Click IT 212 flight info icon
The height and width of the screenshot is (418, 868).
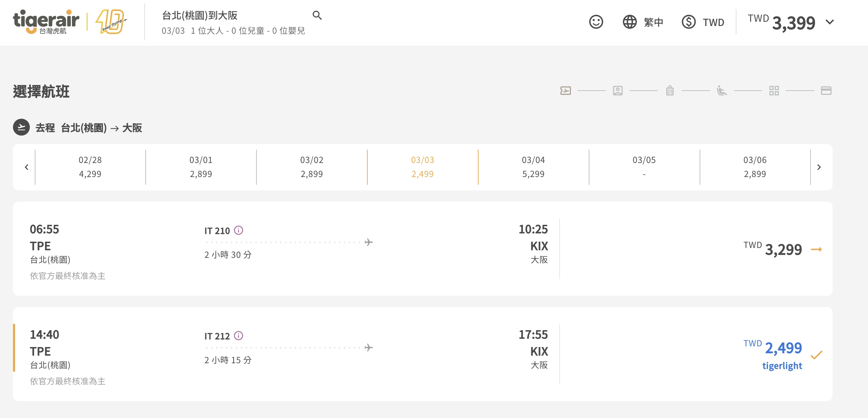[239, 336]
